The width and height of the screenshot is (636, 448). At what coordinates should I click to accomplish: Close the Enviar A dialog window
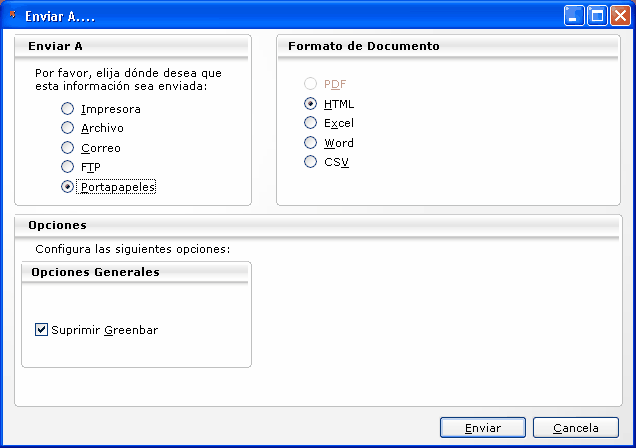tap(620, 15)
